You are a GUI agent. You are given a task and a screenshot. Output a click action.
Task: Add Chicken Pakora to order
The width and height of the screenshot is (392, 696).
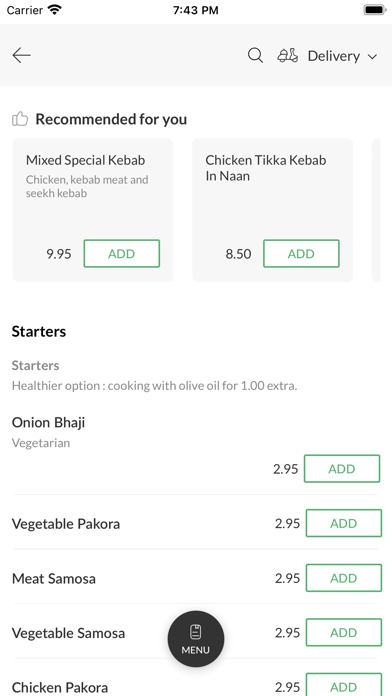click(x=344, y=686)
